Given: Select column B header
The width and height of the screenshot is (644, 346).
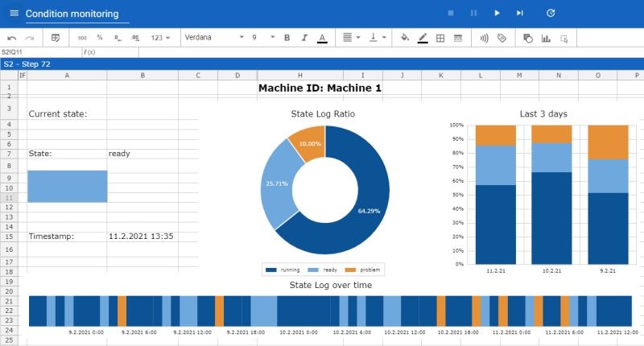Looking at the screenshot, I should 142,75.
